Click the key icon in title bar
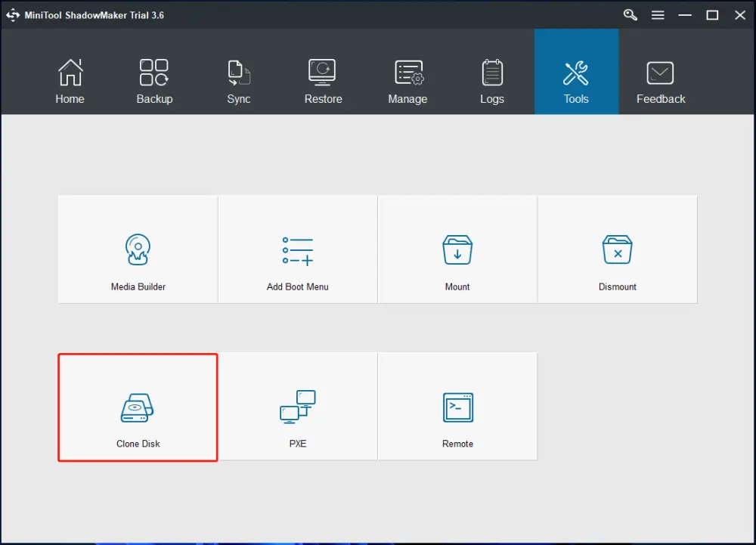This screenshot has height=545, width=756. coord(631,15)
